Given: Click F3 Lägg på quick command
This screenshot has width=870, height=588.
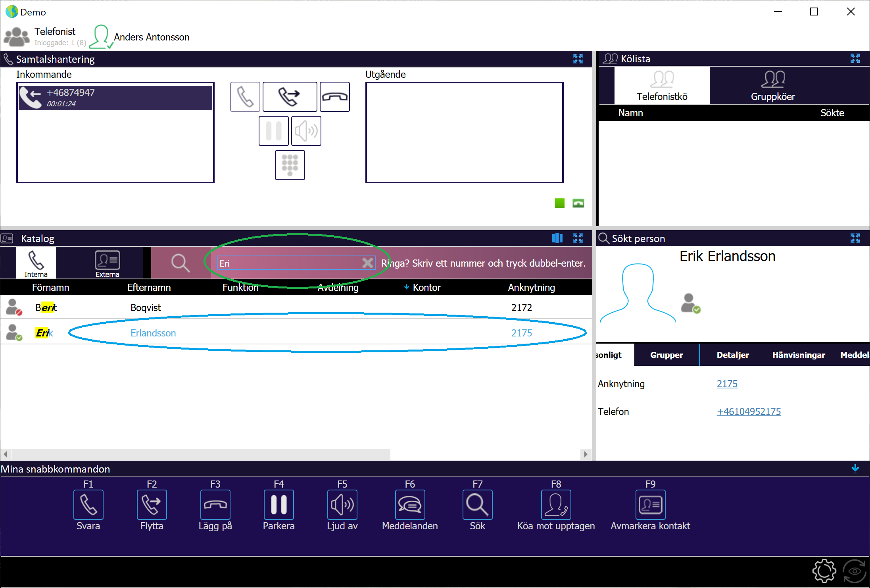Looking at the screenshot, I should [215, 504].
